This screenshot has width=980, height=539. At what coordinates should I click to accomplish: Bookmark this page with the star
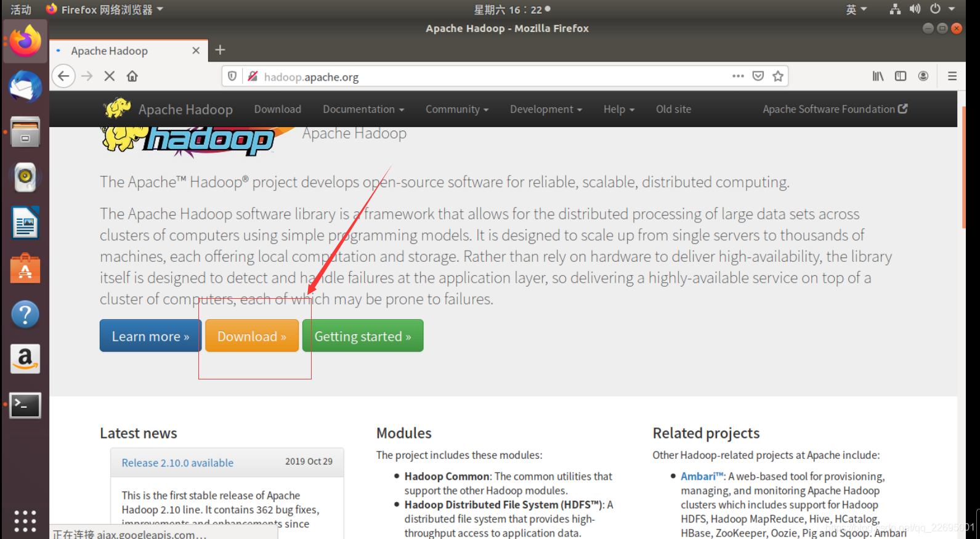pos(778,76)
